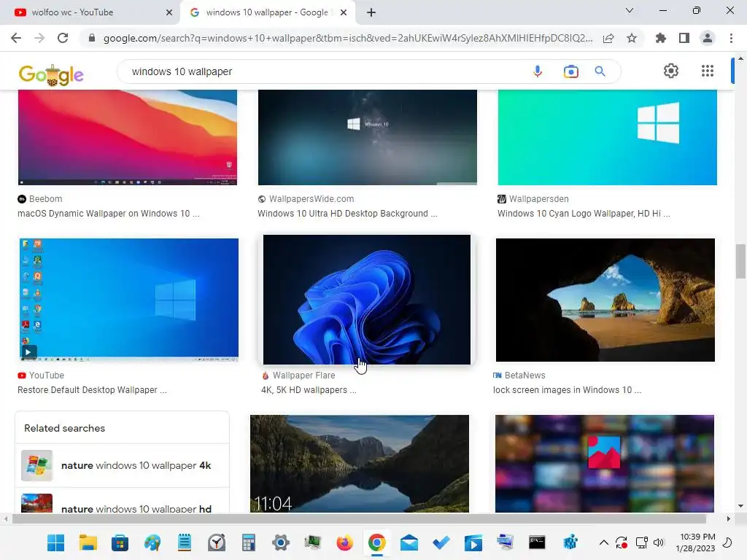Open Mail app from taskbar
This screenshot has width=747, height=560.
pyautogui.click(x=409, y=542)
